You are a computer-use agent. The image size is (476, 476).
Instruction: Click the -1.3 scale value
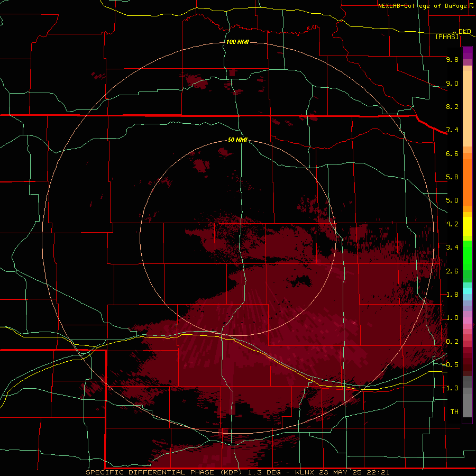click(x=450, y=388)
